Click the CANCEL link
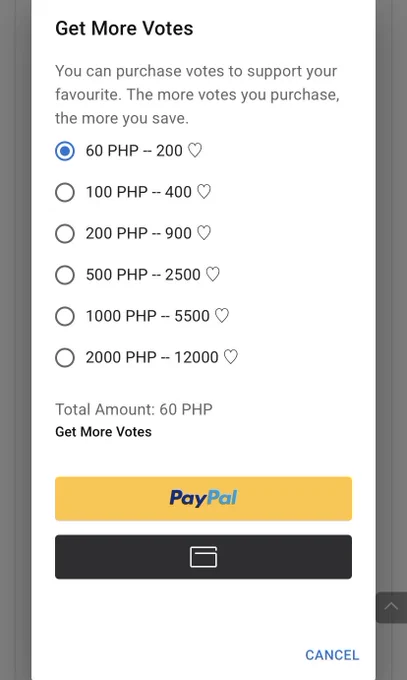407x680 pixels. pyautogui.click(x=332, y=655)
